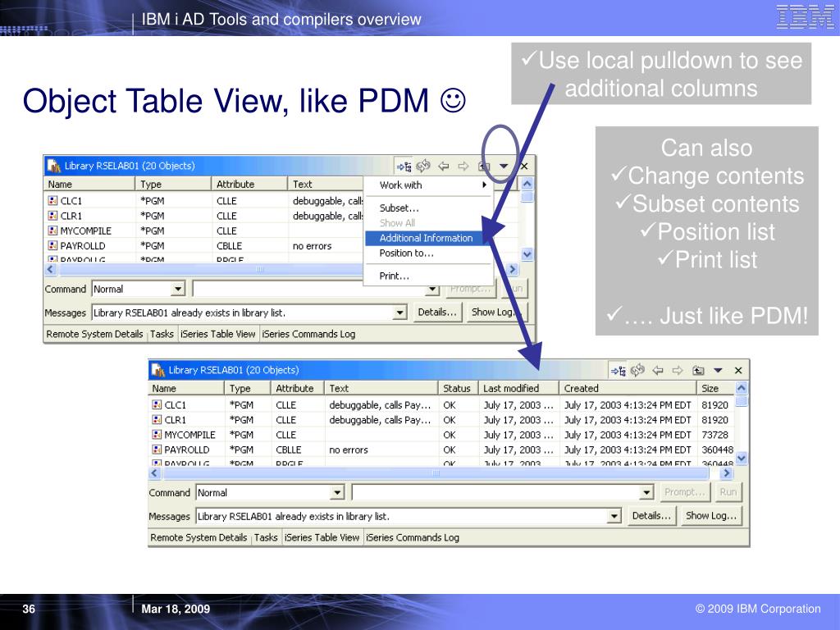
Task: Click PAYROLLD program icon in window showing Status column
Action: tap(157, 450)
